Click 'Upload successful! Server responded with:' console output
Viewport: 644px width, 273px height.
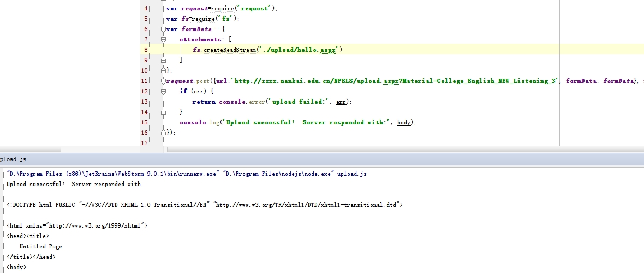click(75, 184)
